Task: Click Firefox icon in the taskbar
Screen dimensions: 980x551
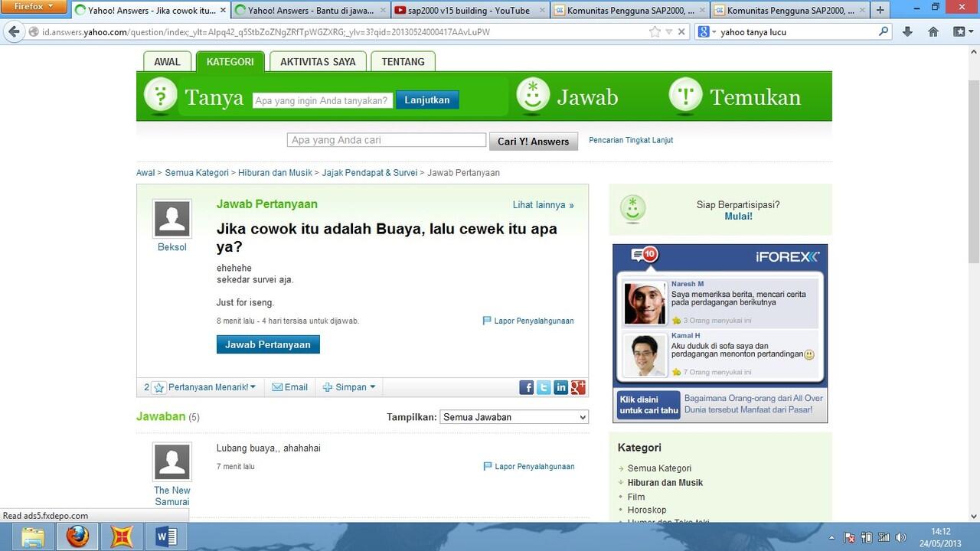Action: [77, 536]
